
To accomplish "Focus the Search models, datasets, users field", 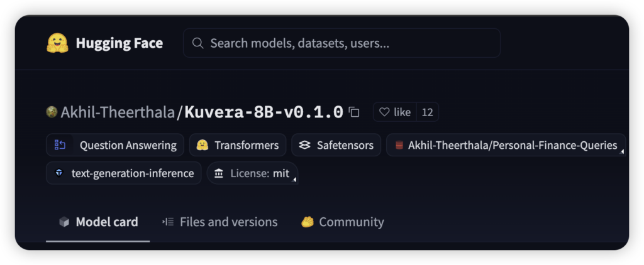I will coord(341,43).
